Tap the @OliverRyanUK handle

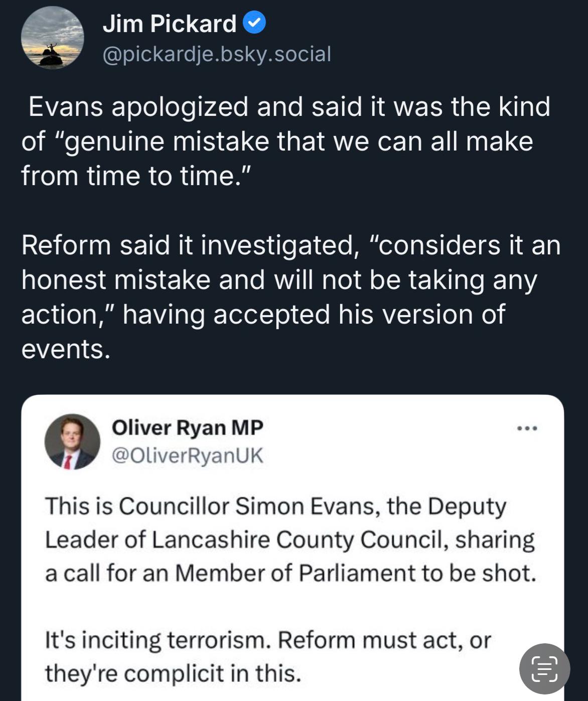coord(187,455)
